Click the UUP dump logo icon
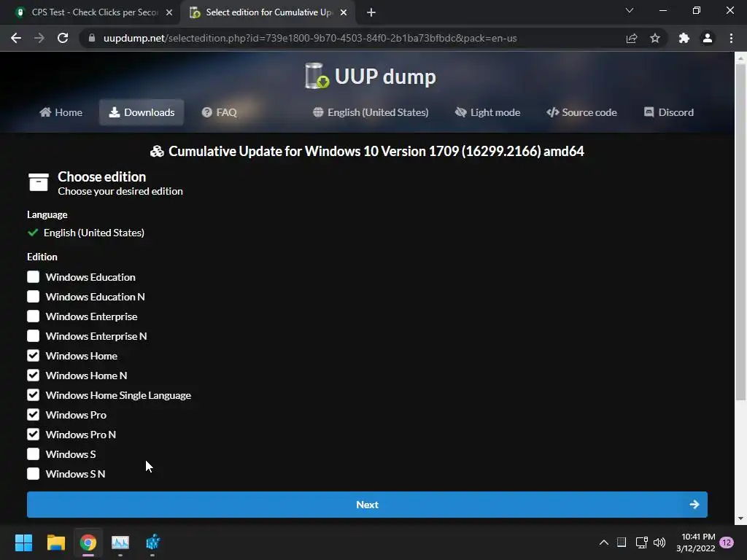 click(317, 76)
